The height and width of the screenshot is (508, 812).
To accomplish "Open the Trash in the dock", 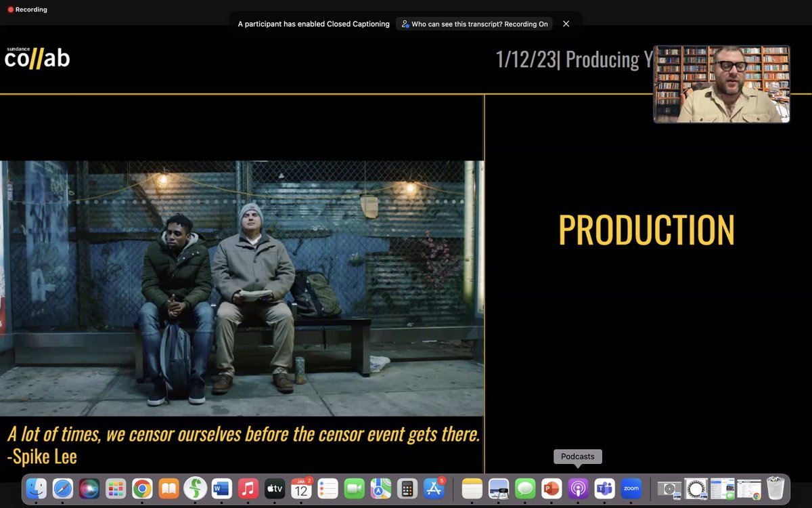I will [775, 488].
